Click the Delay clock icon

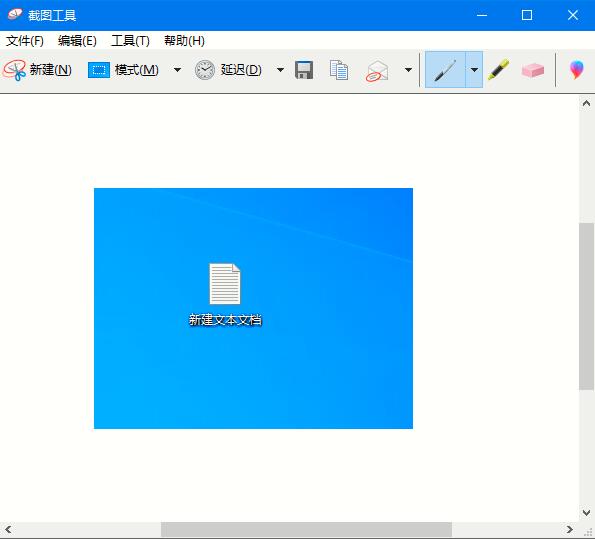205,70
